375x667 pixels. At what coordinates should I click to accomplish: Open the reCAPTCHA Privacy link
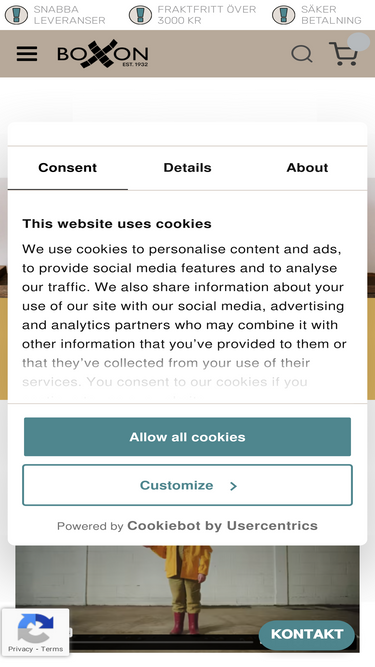[20, 649]
